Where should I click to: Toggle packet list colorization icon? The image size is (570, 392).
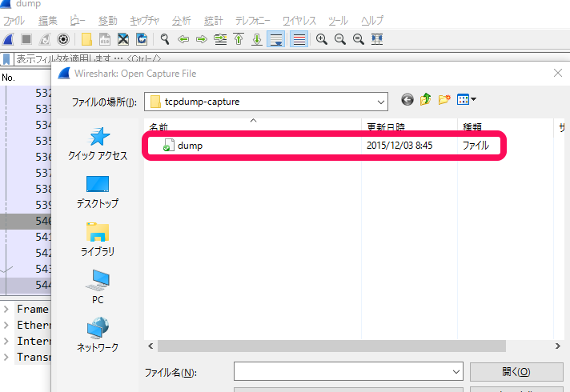tap(299, 39)
